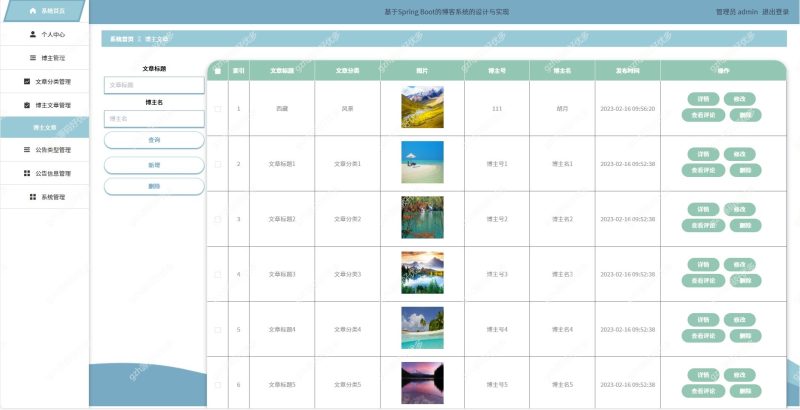Click the row 删除 button for 文章标题1
The image size is (800, 410).
tap(745, 170)
